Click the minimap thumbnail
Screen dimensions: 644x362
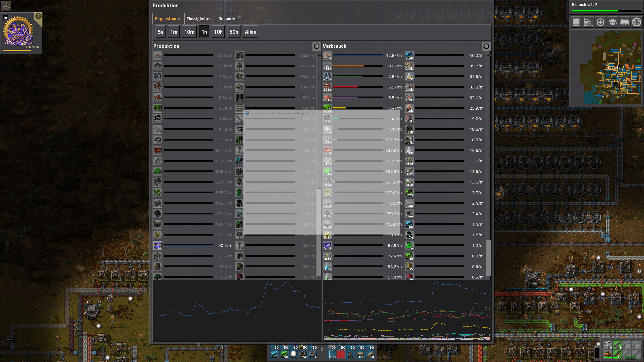[x=606, y=68]
